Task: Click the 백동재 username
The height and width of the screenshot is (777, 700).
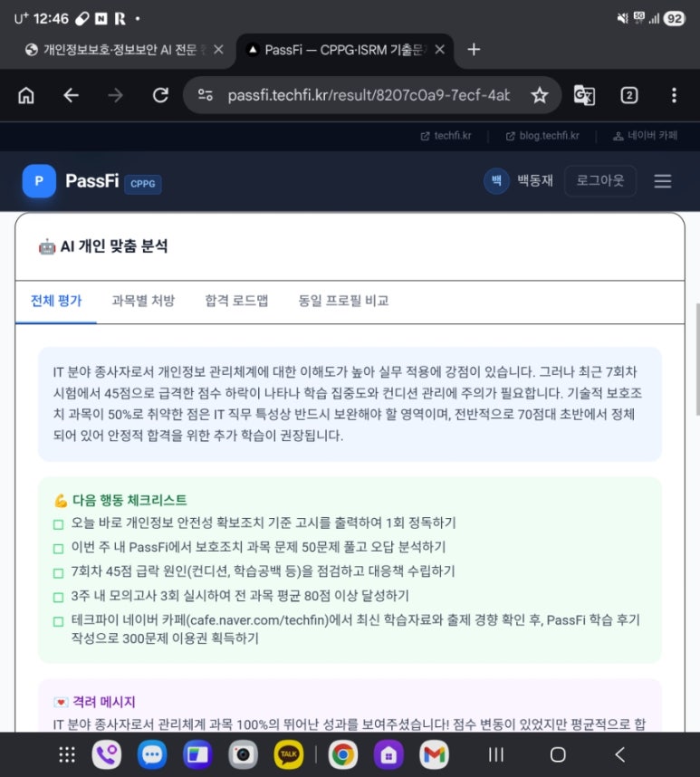Action: point(535,180)
